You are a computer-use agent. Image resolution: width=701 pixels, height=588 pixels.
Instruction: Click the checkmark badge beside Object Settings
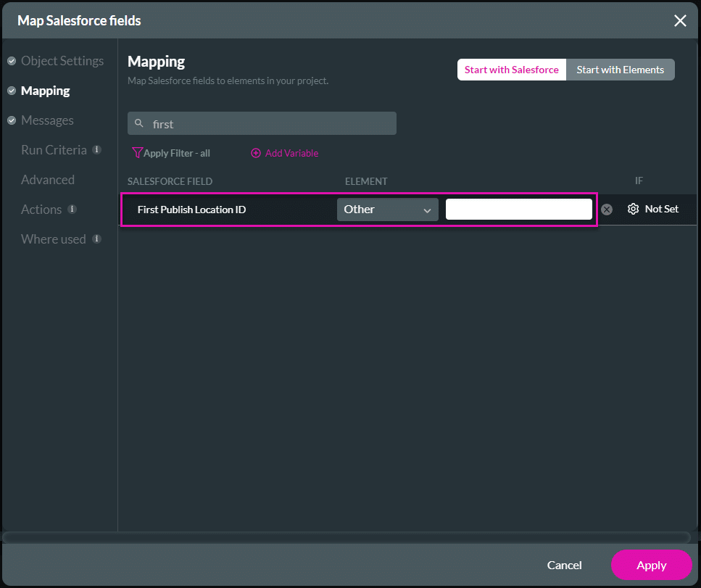tap(12, 61)
